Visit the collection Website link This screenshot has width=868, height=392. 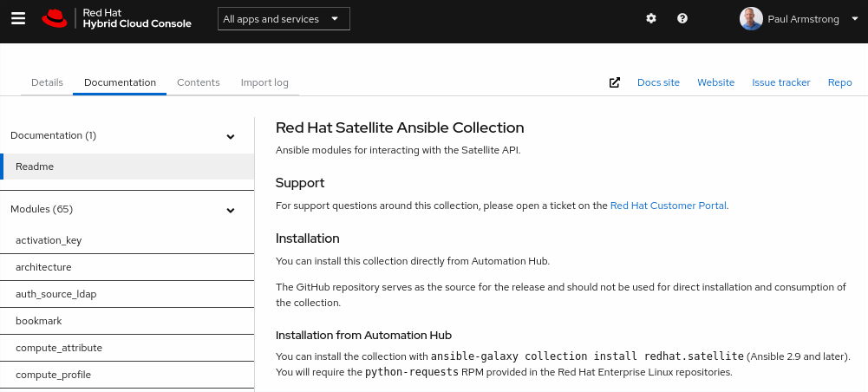point(715,82)
